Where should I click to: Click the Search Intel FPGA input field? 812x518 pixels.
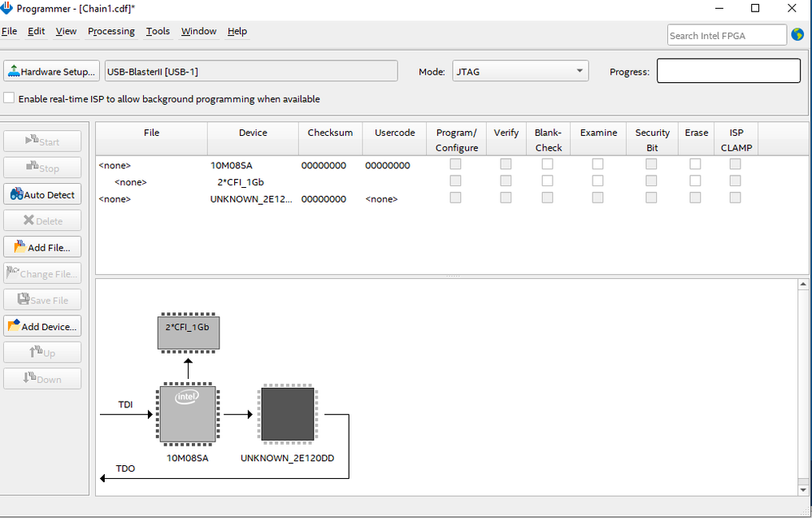point(726,35)
